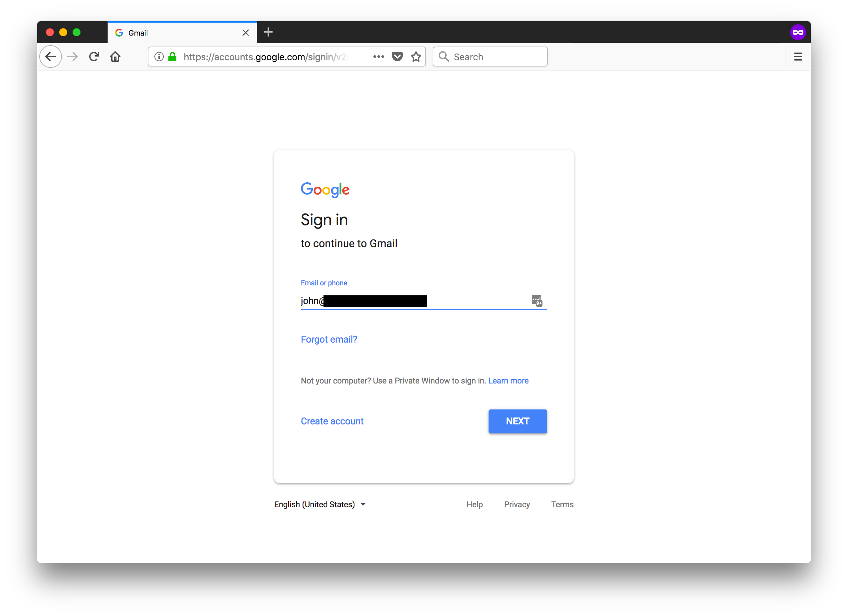Image resolution: width=848 pixels, height=616 pixels.
Task: Save page to Pocket icon
Action: 397,57
